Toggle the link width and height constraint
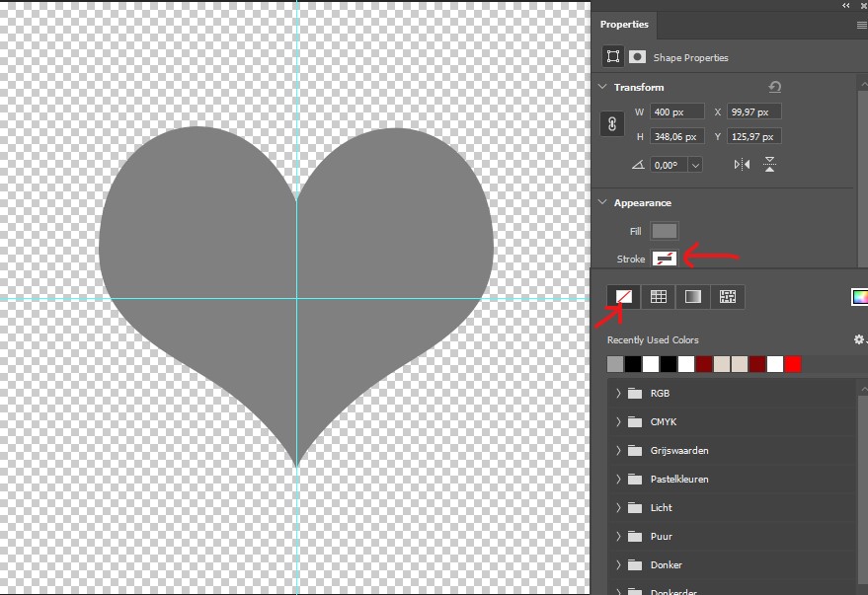The height and width of the screenshot is (595, 868). pyautogui.click(x=612, y=124)
